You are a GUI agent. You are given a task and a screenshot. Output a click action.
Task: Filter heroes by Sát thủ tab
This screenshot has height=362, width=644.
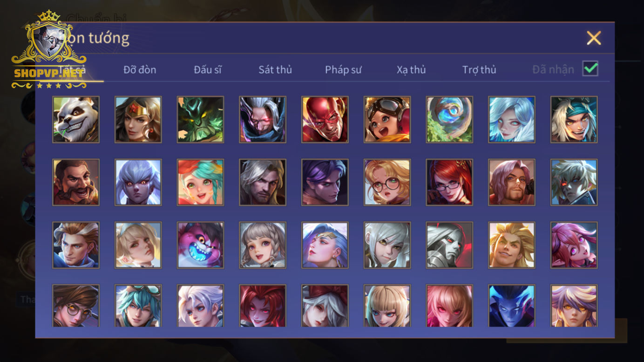275,70
